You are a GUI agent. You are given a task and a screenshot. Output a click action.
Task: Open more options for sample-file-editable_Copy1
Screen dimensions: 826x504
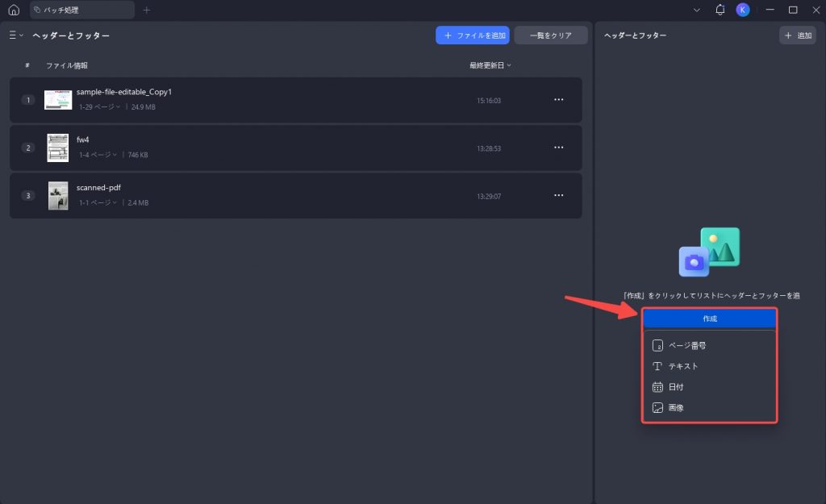(x=558, y=99)
